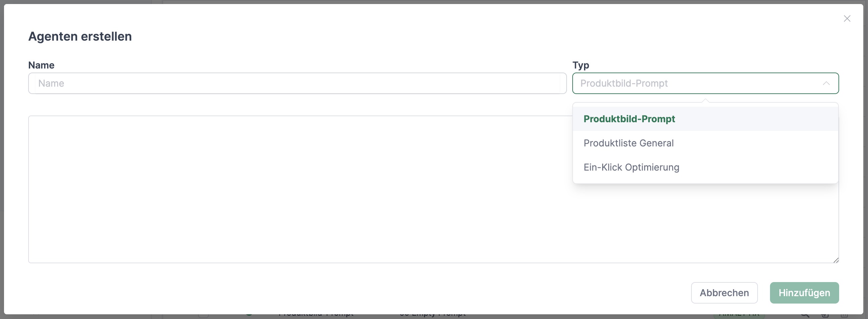Click the Name field label
The height and width of the screenshot is (319, 868).
coord(41,65)
